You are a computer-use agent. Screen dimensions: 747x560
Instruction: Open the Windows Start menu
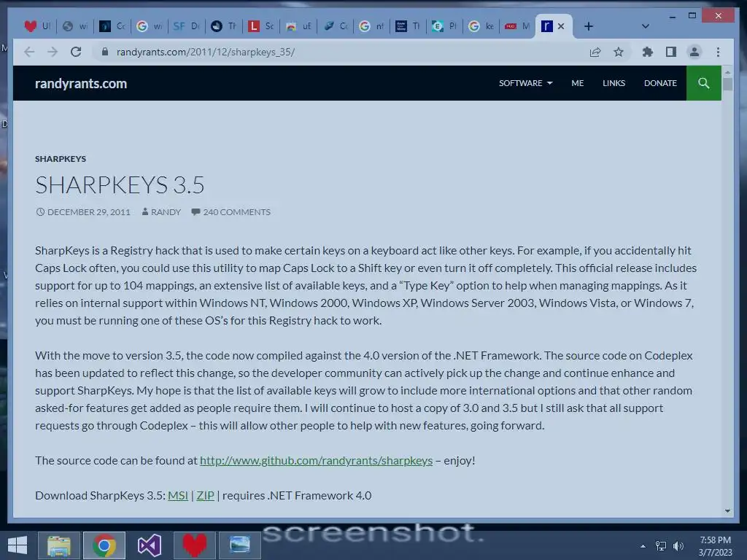[18, 545]
